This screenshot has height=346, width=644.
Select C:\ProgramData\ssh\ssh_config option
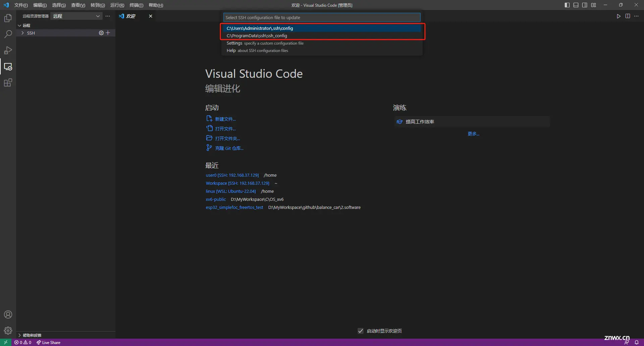click(x=322, y=36)
